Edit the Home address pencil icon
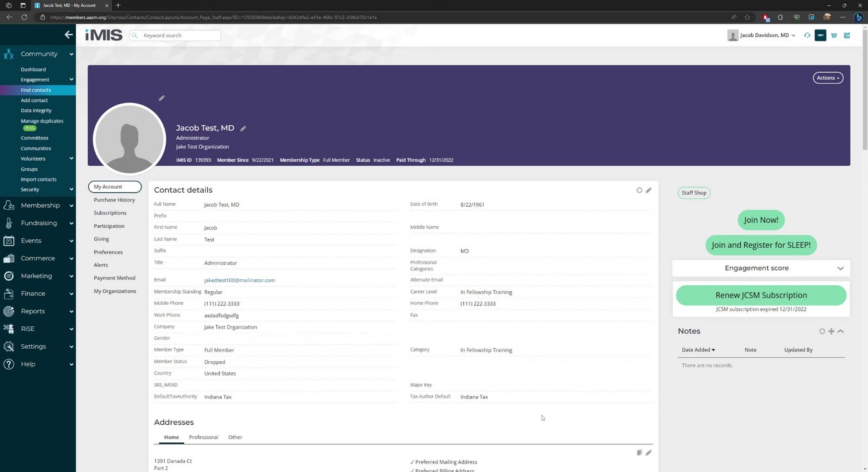The height and width of the screenshot is (472, 868). (648, 452)
